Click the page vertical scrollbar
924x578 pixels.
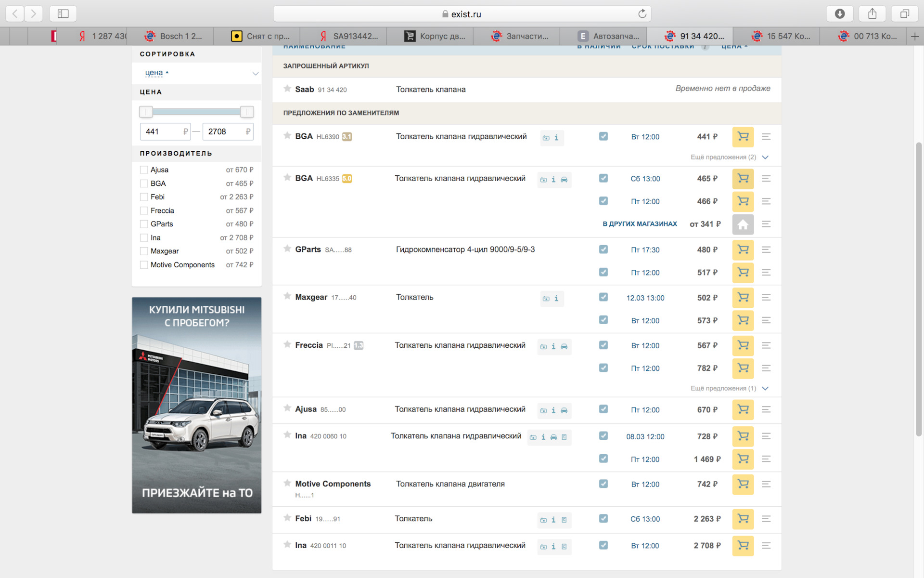pyautogui.click(x=919, y=289)
